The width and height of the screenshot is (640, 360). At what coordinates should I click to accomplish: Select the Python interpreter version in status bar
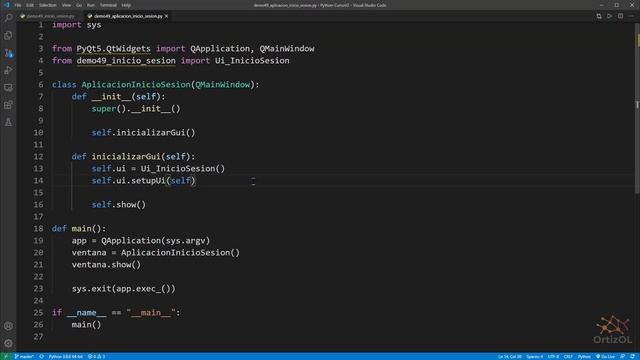click(65, 356)
